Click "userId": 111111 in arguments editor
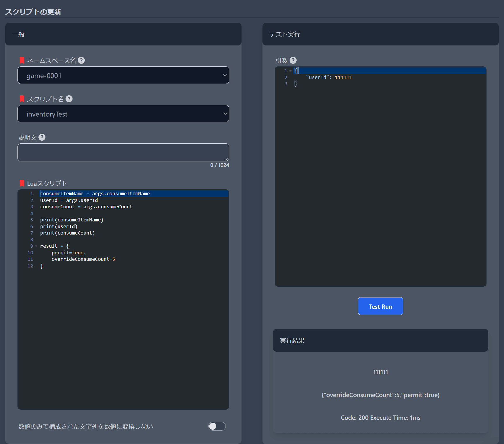Image resolution: width=504 pixels, height=444 pixels. pyautogui.click(x=329, y=77)
